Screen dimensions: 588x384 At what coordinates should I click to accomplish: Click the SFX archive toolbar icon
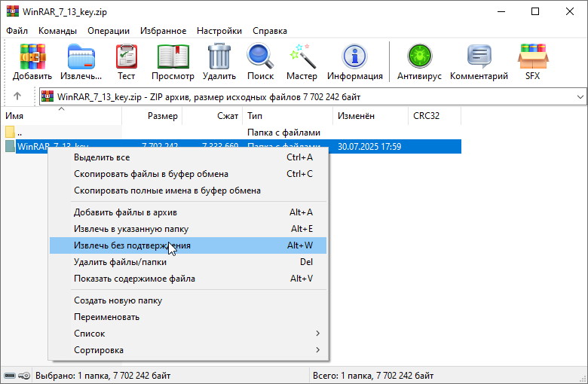click(x=533, y=56)
